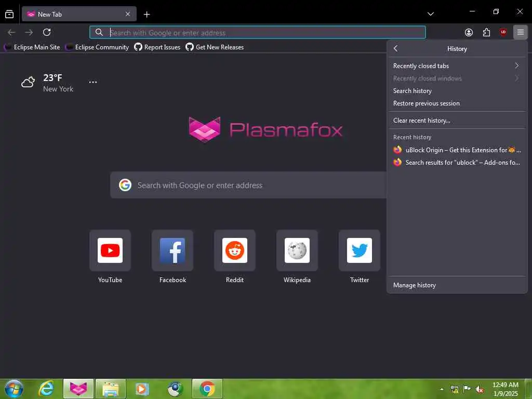532x399 pixels.
Task: Open Google Chrome from taskbar
Action: (x=207, y=389)
